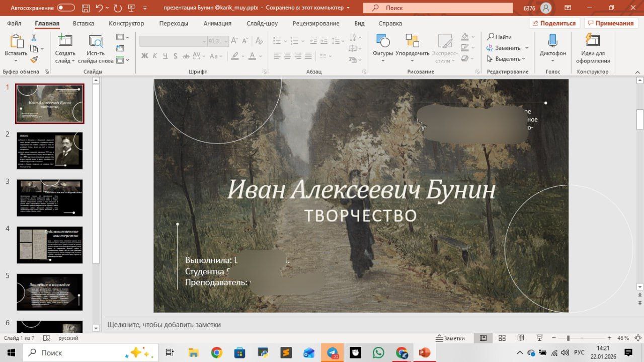The image size is (644, 362).
Task: Start slideshow icon in status bar
Action: pos(539,338)
